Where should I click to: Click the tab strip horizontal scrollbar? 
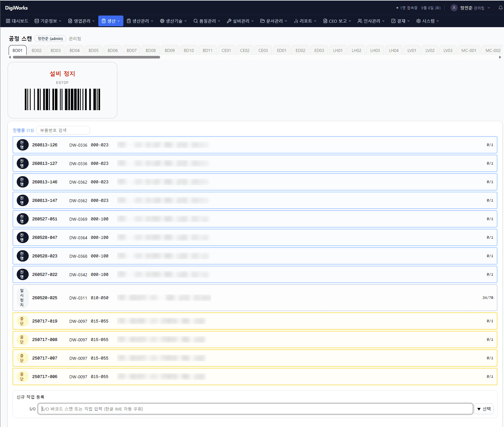click(86, 57)
